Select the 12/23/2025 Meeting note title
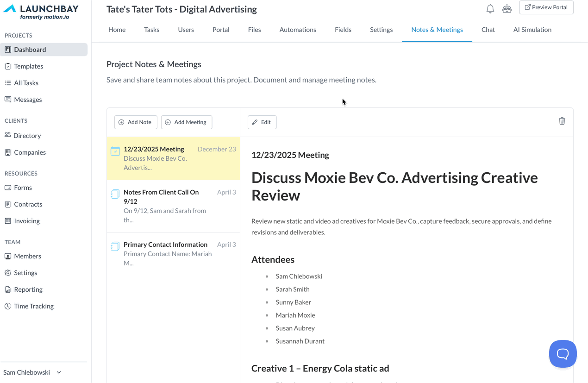Image resolution: width=588 pixels, height=383 pixels. click(154, 149)
